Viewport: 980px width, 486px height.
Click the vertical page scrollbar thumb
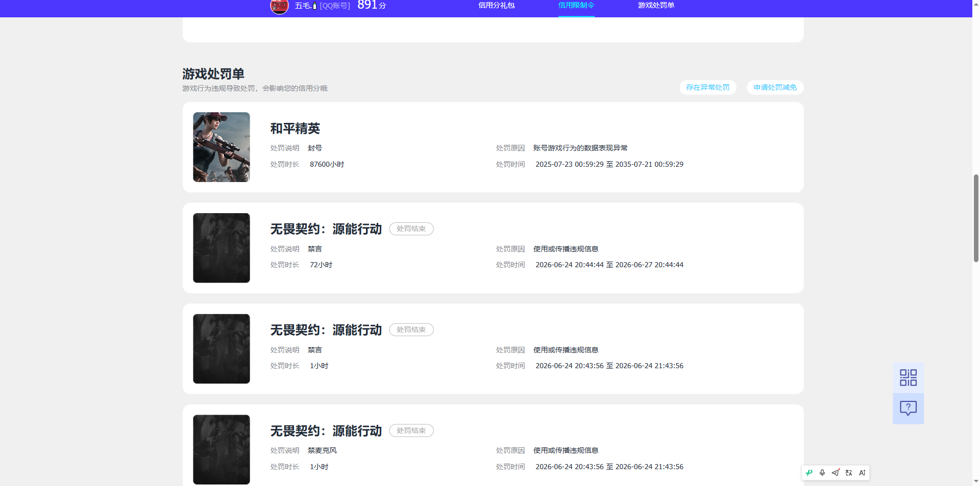click(976, 218)
